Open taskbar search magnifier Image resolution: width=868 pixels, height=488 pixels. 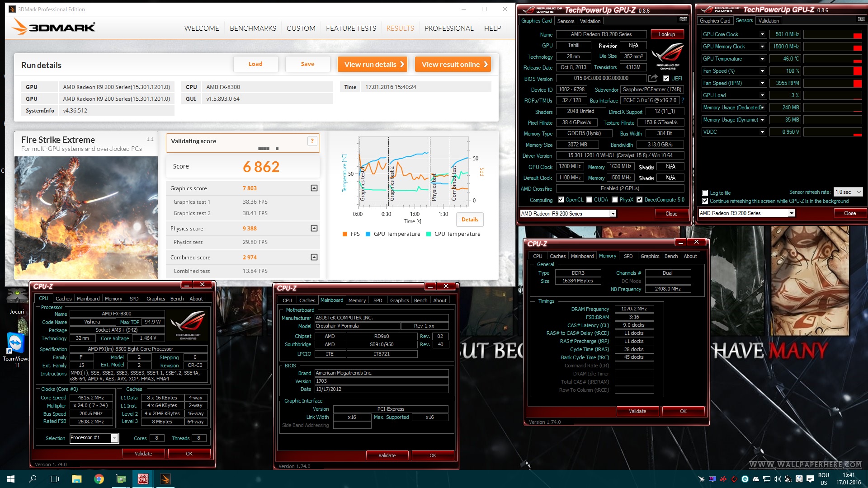[33, 479]
